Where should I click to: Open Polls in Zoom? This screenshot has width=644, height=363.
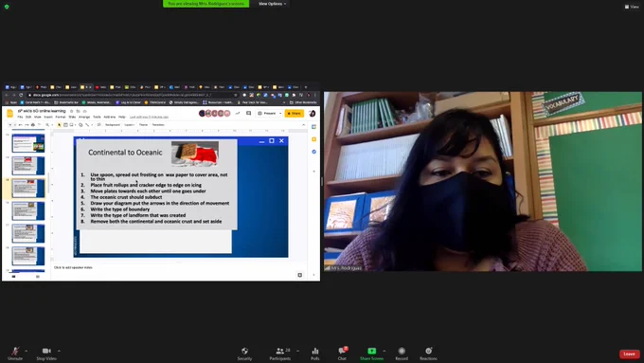(315, 354)
